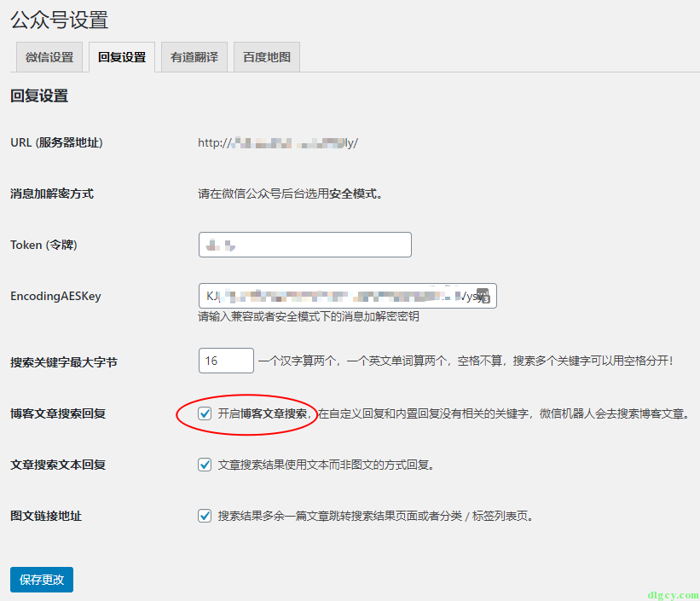700x601 pixels.
Task: Click the 请在微信公众号后台选用安全模式 text
Action: coord(290,194)
